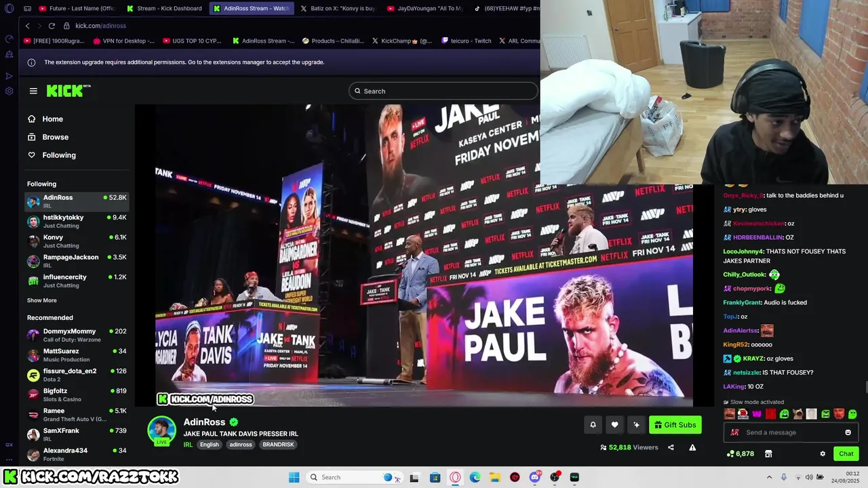The width and height of the screenshot is (868, 488).
Task: Click the English language tag
Action: coord(210,445)
